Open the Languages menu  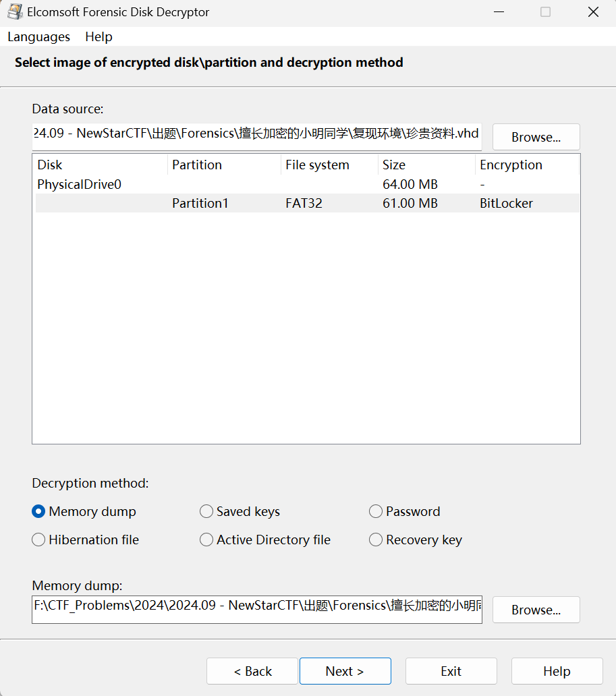point(38,37)
